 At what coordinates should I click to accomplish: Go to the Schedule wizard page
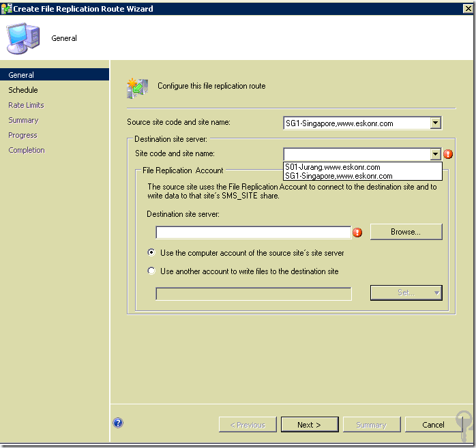tap(23, 90)
